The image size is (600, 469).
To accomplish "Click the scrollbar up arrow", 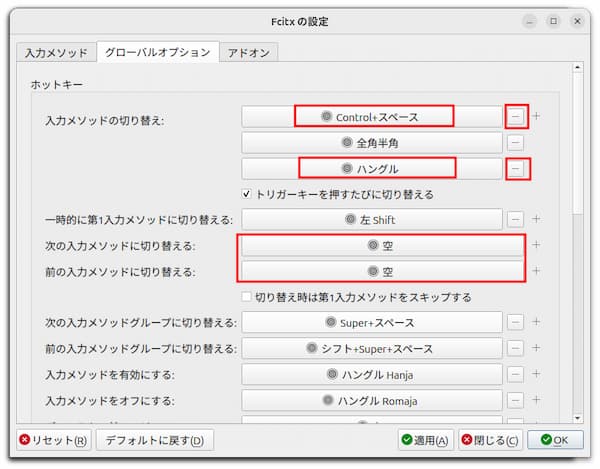I will [x=577, y=67].
